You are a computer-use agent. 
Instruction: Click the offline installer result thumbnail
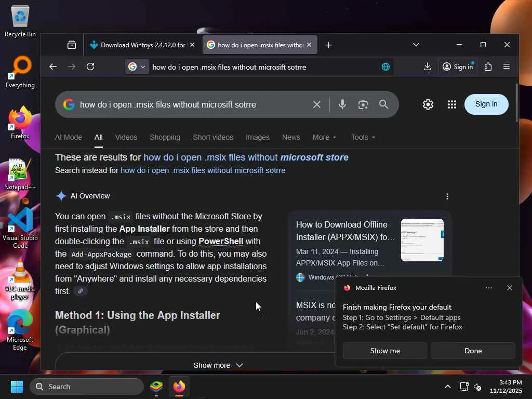coord(422,240)
